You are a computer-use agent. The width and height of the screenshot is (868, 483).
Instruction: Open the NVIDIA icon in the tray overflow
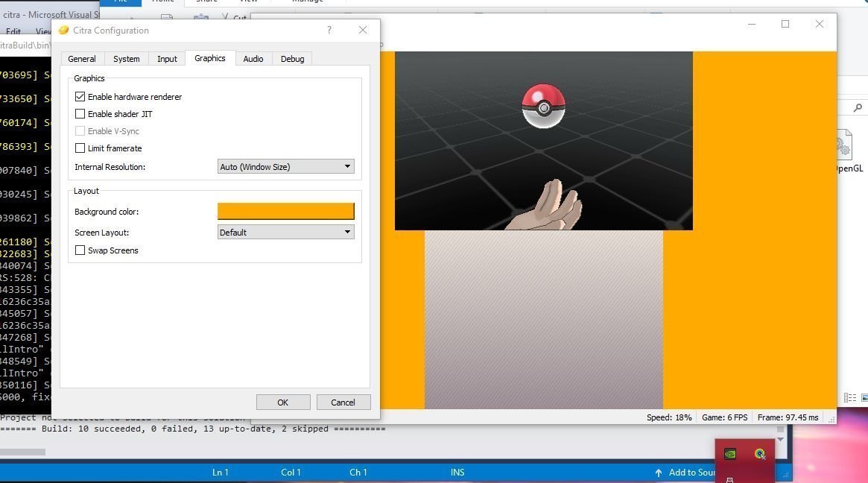click(730, 454)
